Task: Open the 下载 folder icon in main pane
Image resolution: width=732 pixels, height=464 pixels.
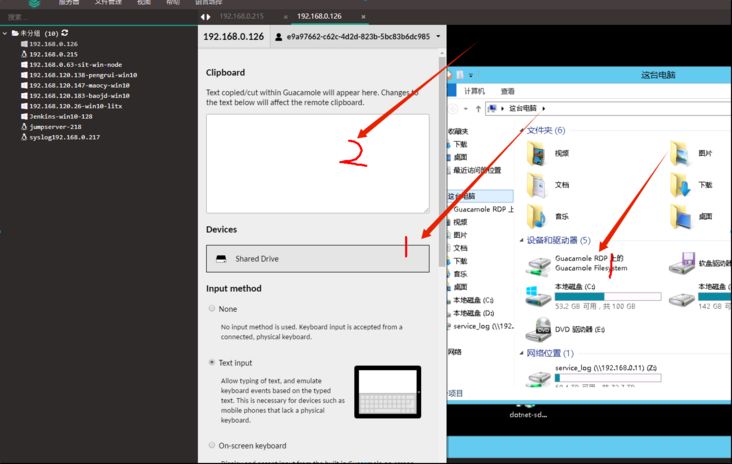Action: [x=680, y=185]
